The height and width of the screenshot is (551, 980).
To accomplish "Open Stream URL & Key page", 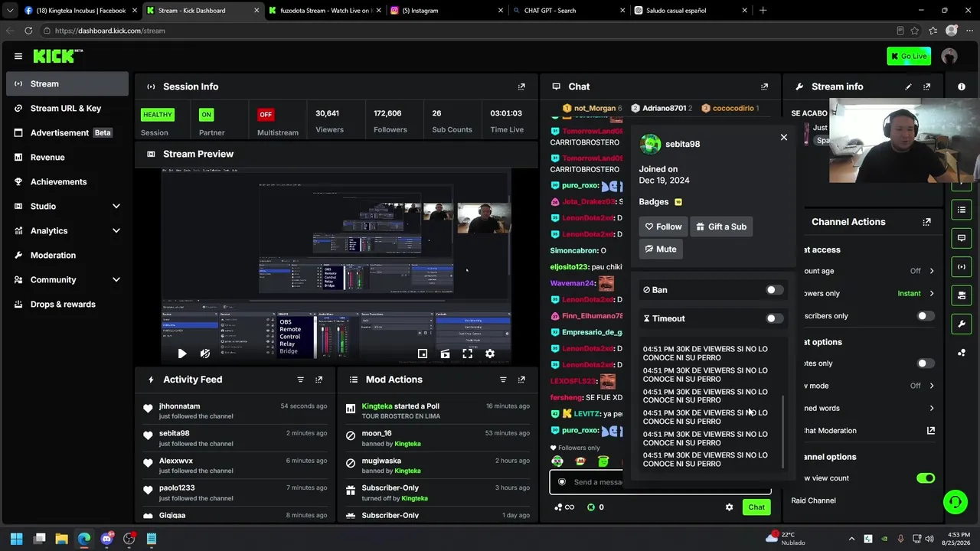I will coord(67,109).
